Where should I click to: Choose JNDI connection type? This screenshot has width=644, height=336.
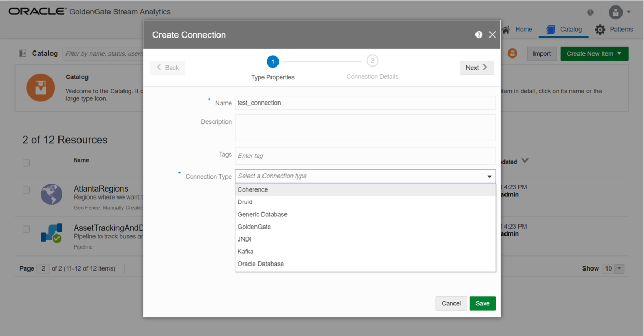tap(365, 239)
